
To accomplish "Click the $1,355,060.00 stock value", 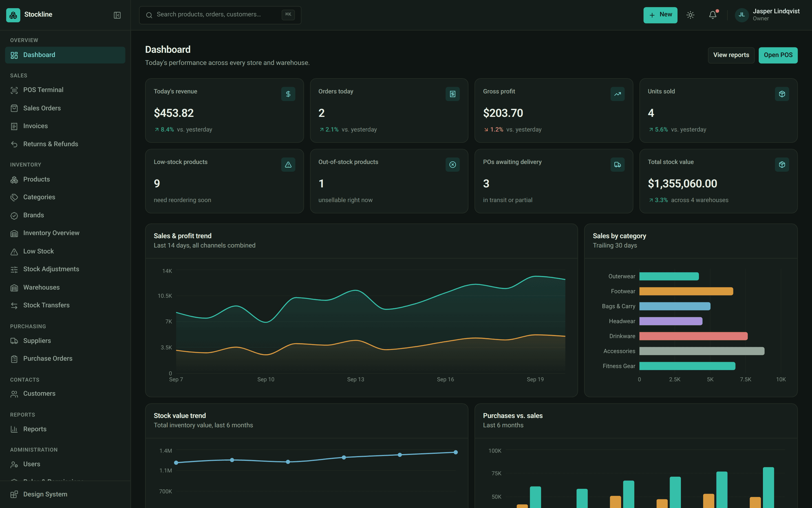I will 682,184.
